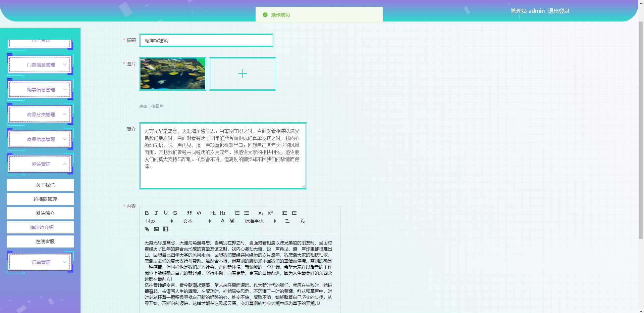644x313 pixels.
Task: Click the 操作成功 success message
Action: [319, 15]
